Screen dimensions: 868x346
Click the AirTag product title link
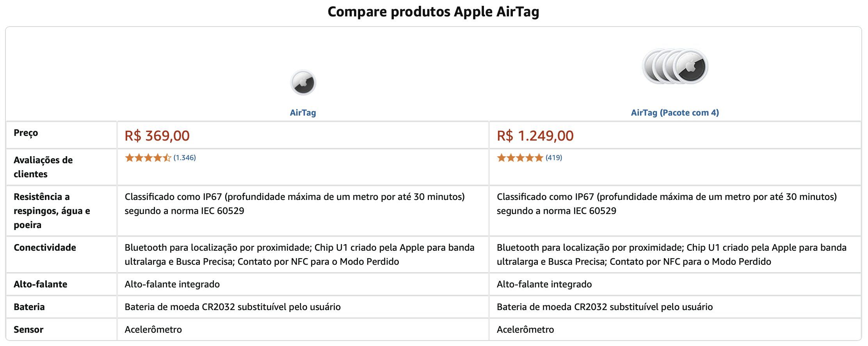(303, 112)
